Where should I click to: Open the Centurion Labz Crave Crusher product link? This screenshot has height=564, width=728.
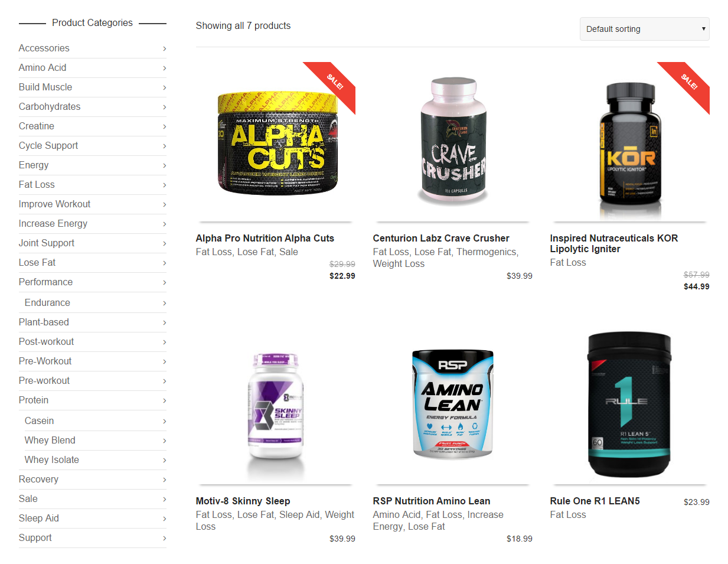[441, 238]
